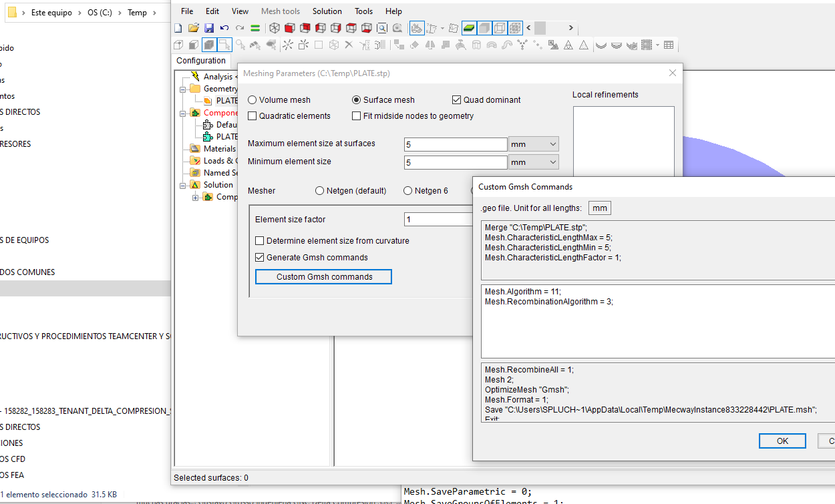Open the Solution menu
Viewport: 835px width, 504px height.
coord(327,11)
